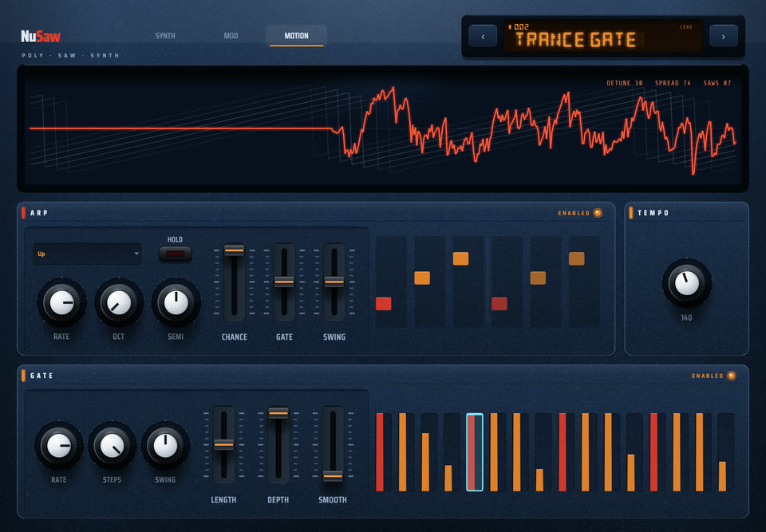Screen dimensions: 766x532
Task: Click the seventh gate step orange bar
Action: (517, 452)
